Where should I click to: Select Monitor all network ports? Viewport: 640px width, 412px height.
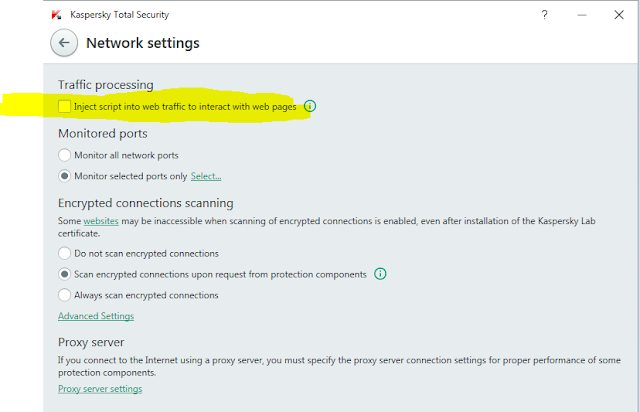(65, 156)
